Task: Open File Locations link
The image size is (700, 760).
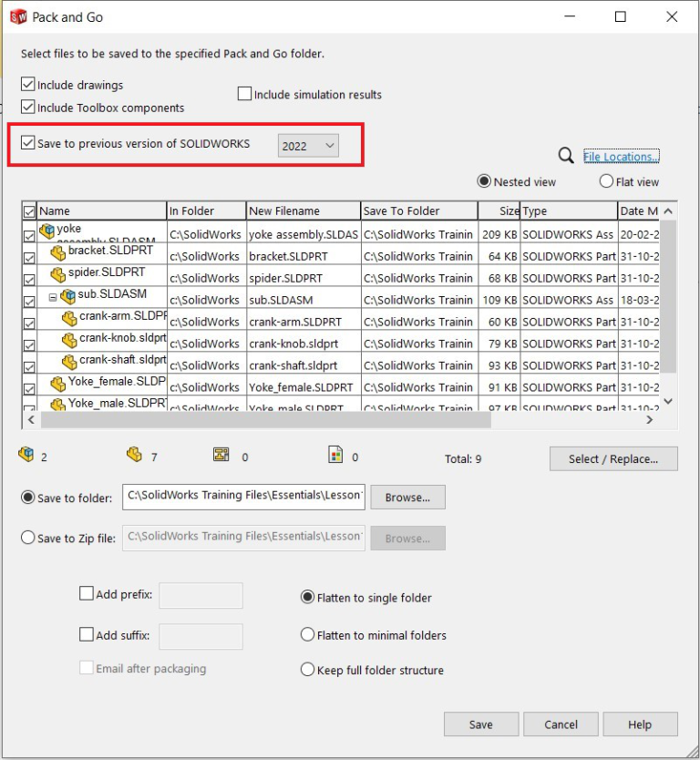Action: point(621,157)
